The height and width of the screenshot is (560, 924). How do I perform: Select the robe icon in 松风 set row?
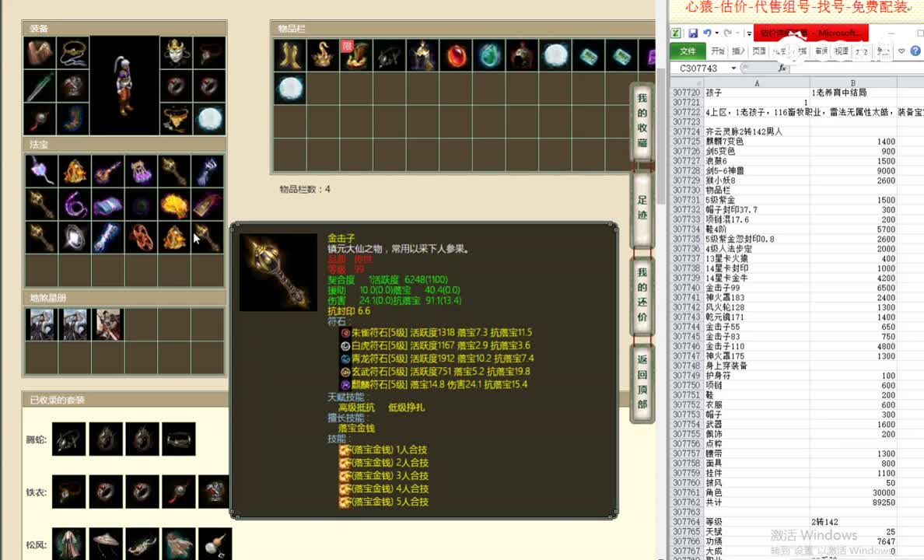coord(69,544)
